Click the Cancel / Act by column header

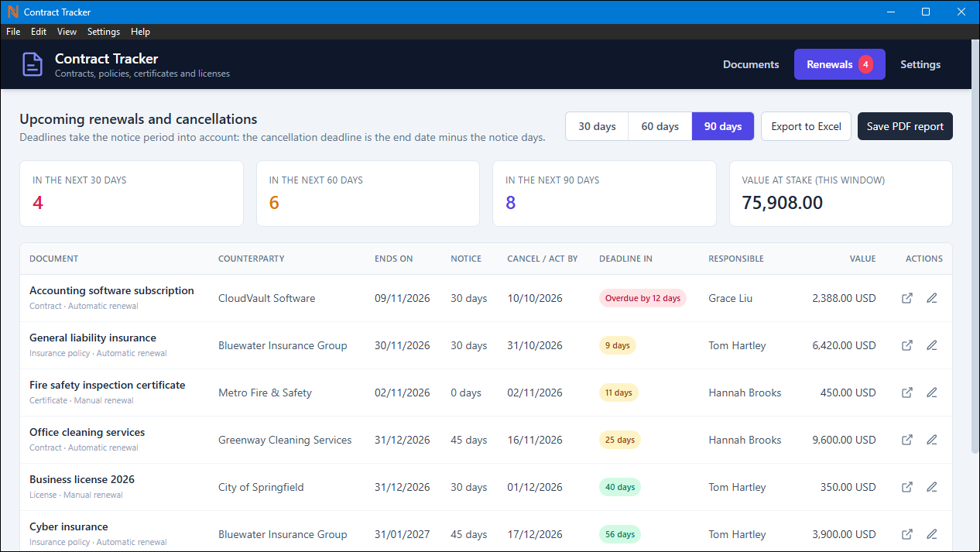543,259
